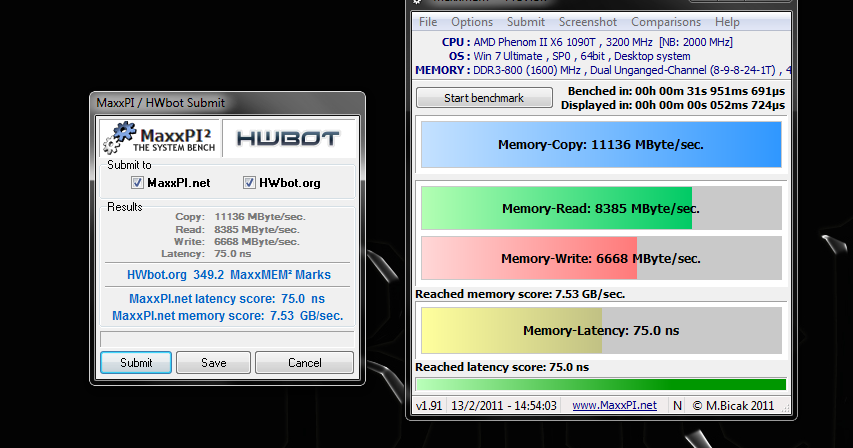Image resolution: width=853 pixels, height=448 pixels.
Task: Open the Submit menu
Action: pyautogui.click(x=526, y=22)
